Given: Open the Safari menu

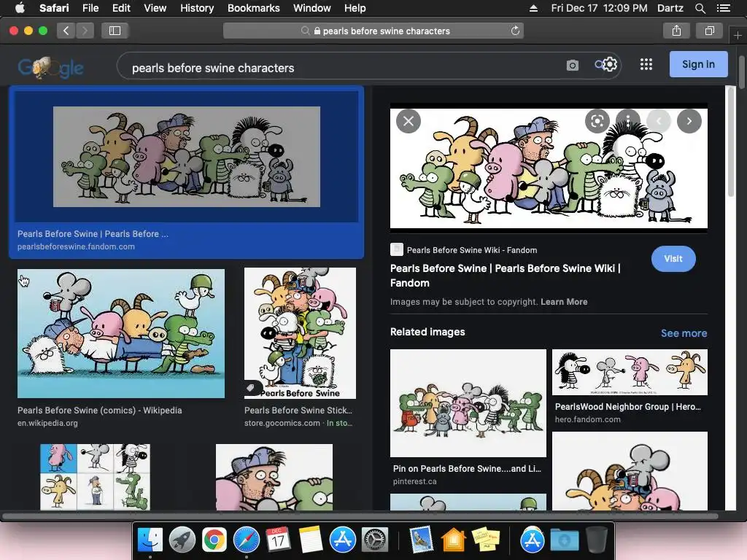Looking at the screenshot, I should 54,8.
